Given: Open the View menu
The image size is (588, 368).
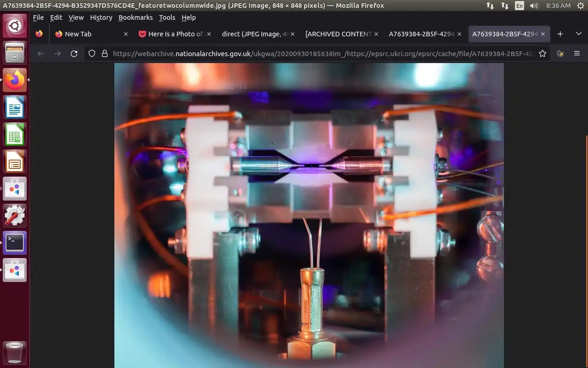Looking at the screenshot, I should tap(76, 17).
